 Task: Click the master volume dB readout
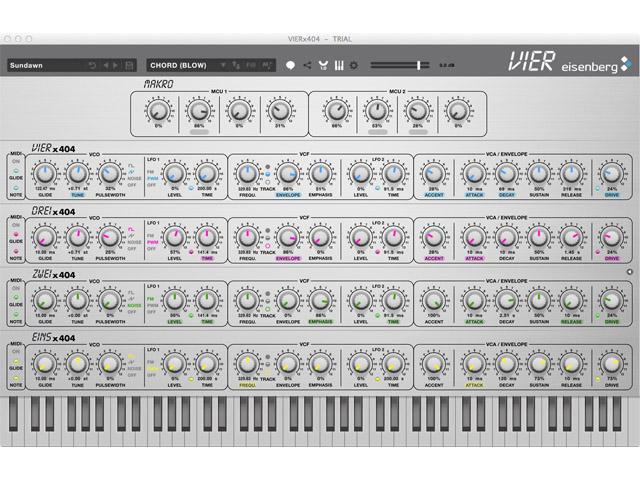click(447, 65)
